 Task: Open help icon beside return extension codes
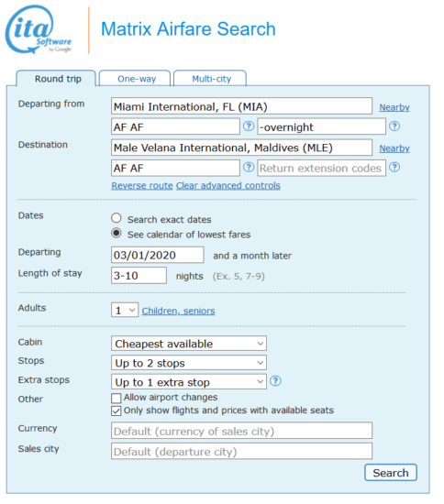click(394, 167)
